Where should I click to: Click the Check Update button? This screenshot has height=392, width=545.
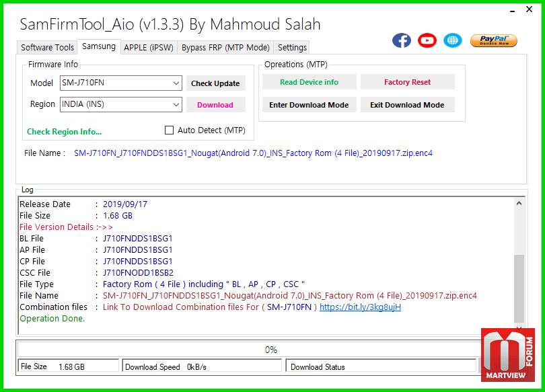coord(215,83)
